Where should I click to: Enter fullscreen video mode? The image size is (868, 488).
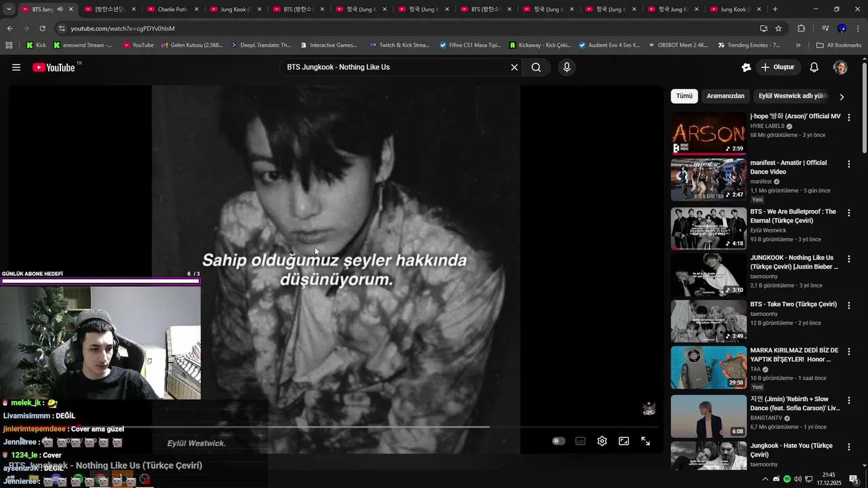coord(646,441)
